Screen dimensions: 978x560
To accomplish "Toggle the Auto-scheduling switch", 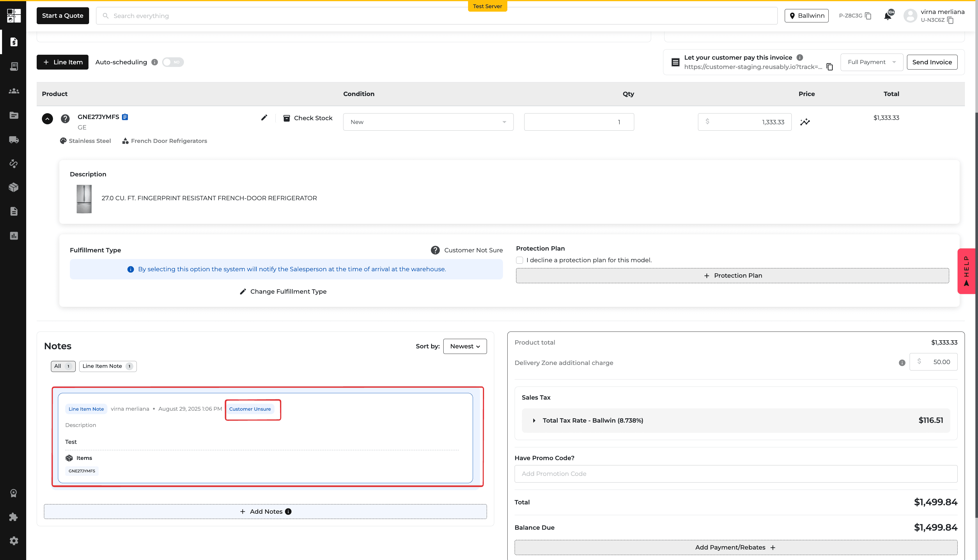I will 173,62.
